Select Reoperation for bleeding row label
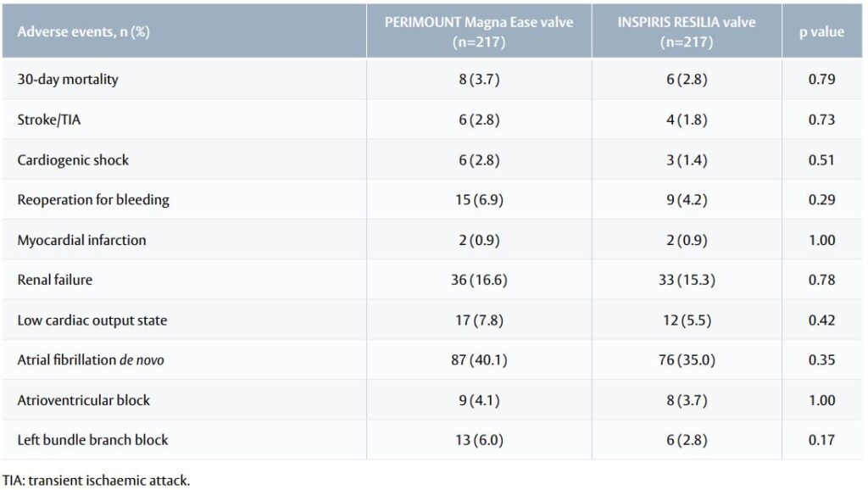This screenshot has height=490, width=868. coord(93,200)
